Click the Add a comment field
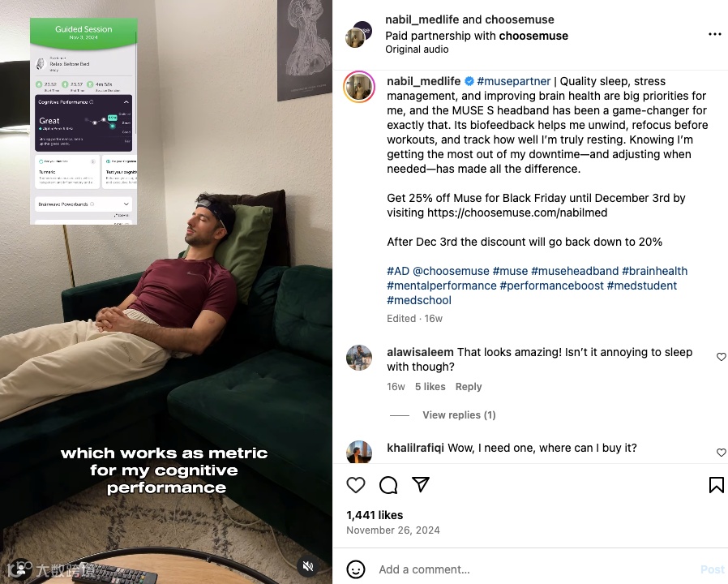This screenshot has width=728, height=584. tap(534, 569)
